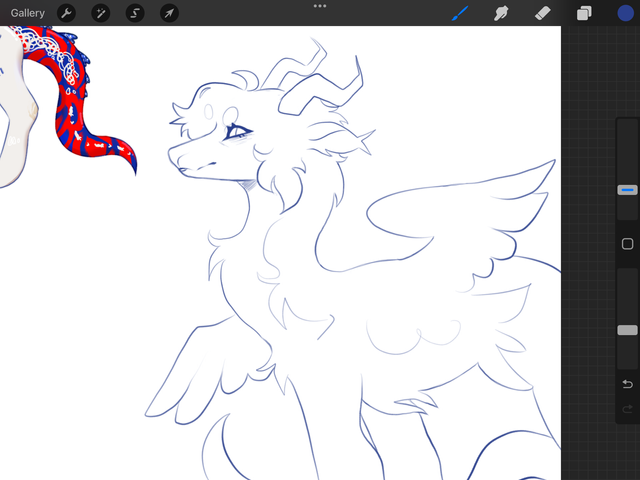Click the brush size slider handle
Image resolution: width=640 pixels, height=480 pixels.
[x=627, y=190]
